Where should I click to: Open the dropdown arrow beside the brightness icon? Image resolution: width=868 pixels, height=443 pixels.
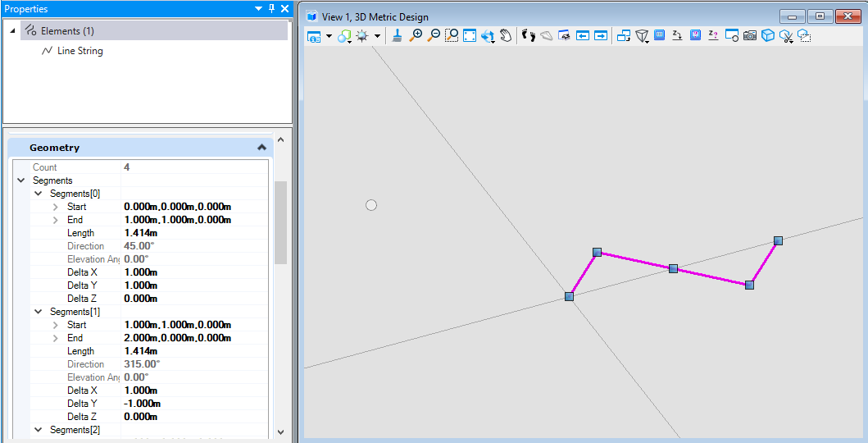(x=378, y=37)
